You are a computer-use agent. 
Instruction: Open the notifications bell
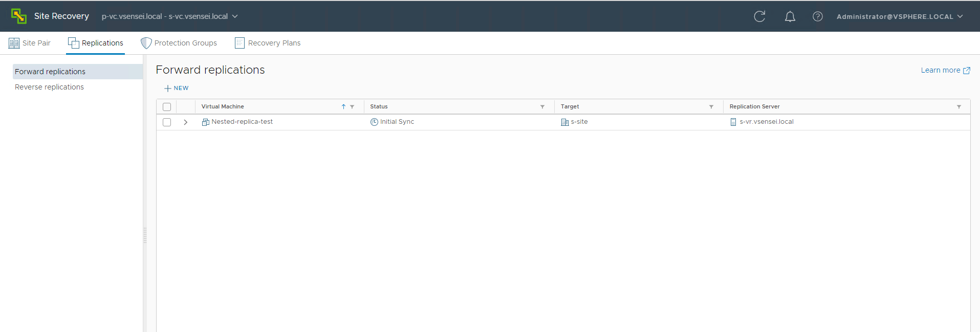click(790, 16)
